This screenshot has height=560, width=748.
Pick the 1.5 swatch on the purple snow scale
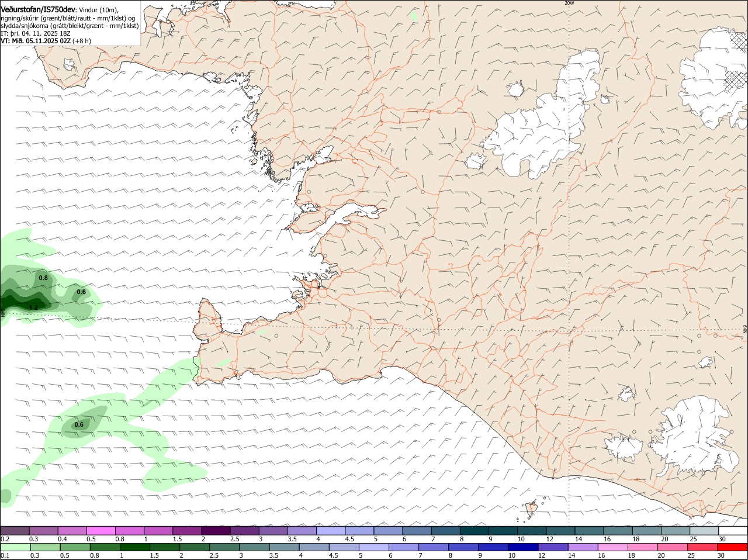click(187, 531)
